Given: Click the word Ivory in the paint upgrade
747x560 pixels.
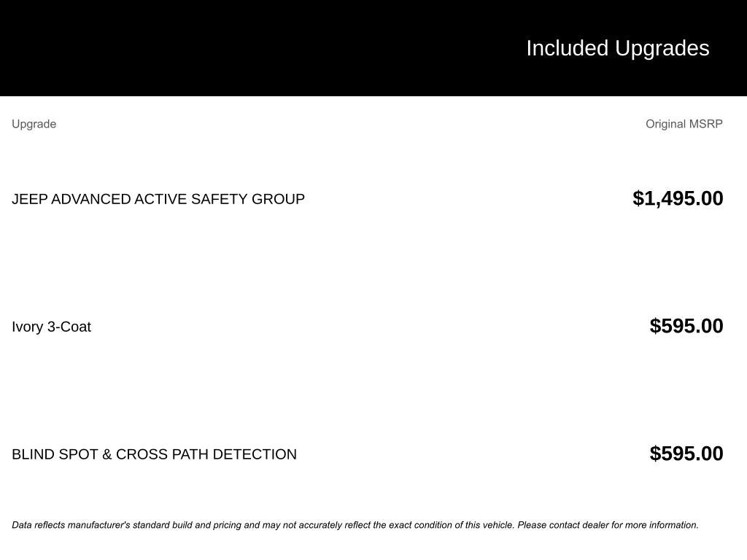Looking at the screenshot, I should point(28,327).
